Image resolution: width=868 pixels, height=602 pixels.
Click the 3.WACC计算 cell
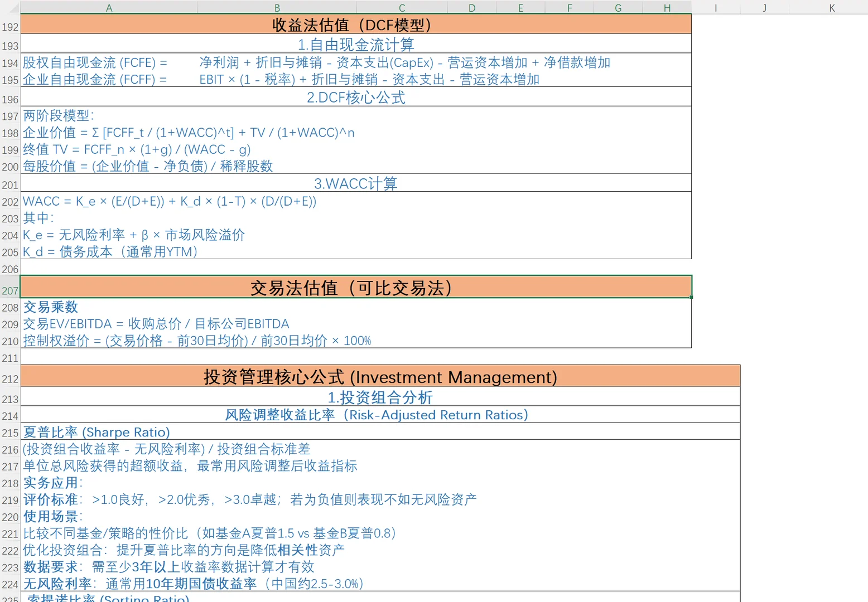[x=355, y=183]
